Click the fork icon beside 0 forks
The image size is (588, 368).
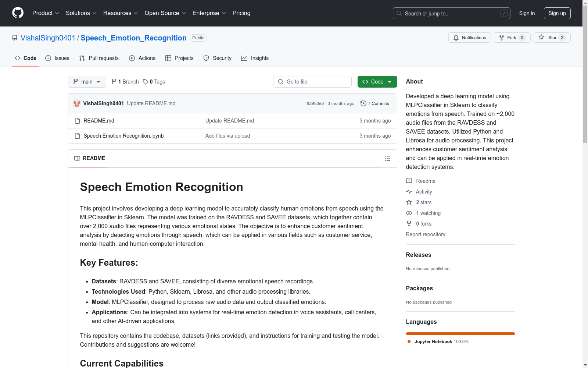(409, 224)
